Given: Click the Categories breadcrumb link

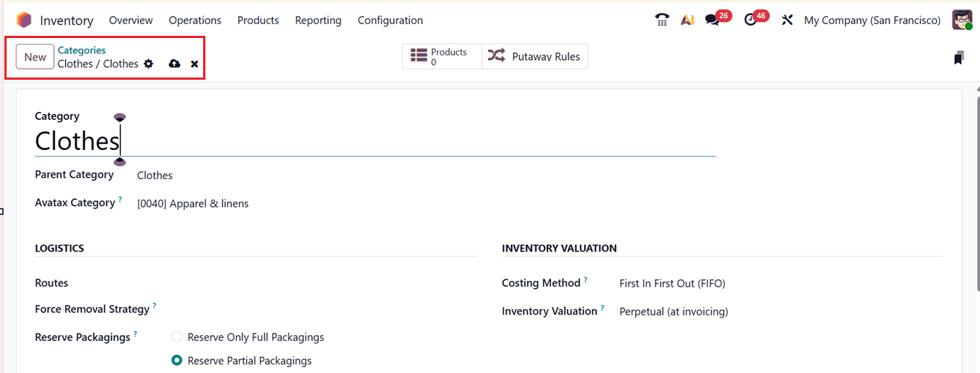Looking at the screenshot, I should tap(81, 50).
